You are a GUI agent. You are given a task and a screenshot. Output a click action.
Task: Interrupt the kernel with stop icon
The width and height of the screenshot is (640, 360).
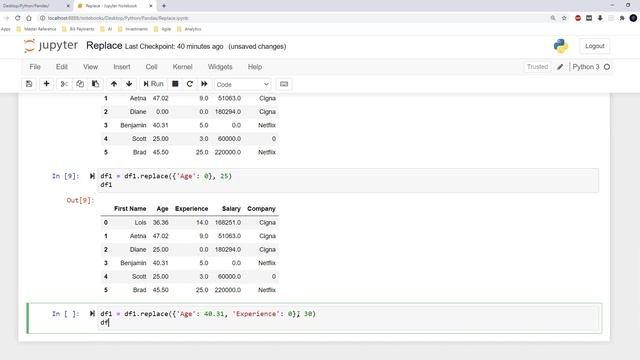click(175, 84)
